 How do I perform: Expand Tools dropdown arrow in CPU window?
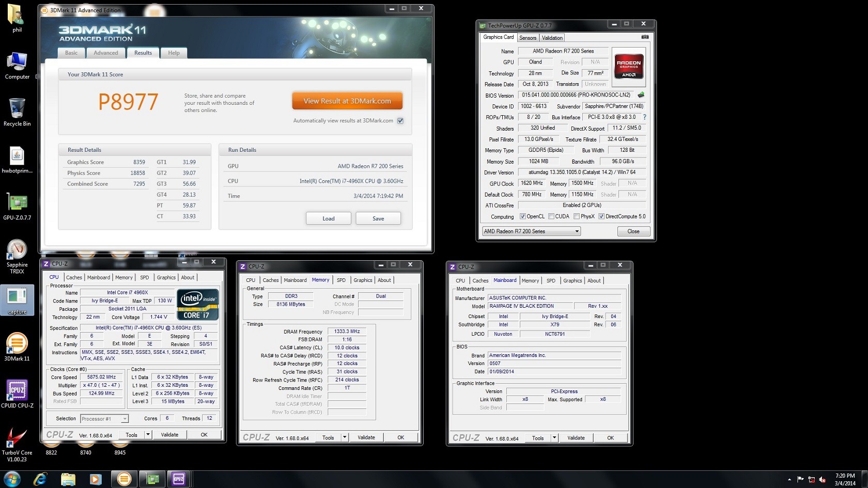[x=148, y=435]
